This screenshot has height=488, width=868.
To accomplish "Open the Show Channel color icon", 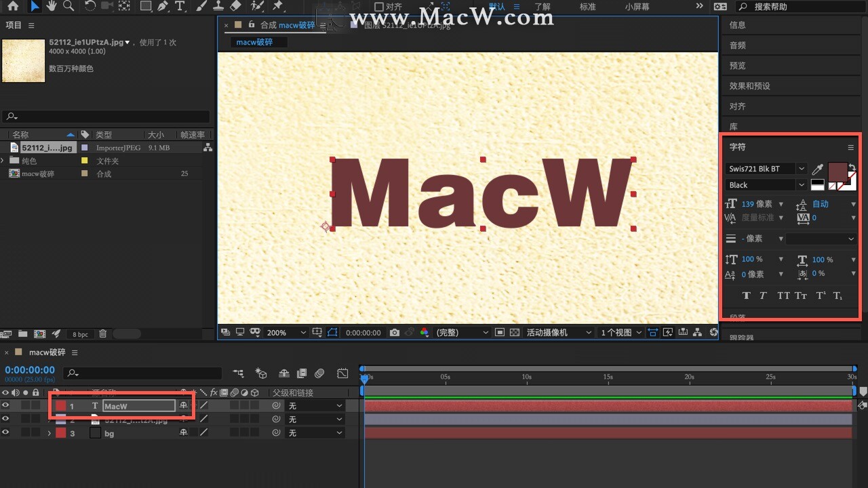I will [x=425, y=333].
